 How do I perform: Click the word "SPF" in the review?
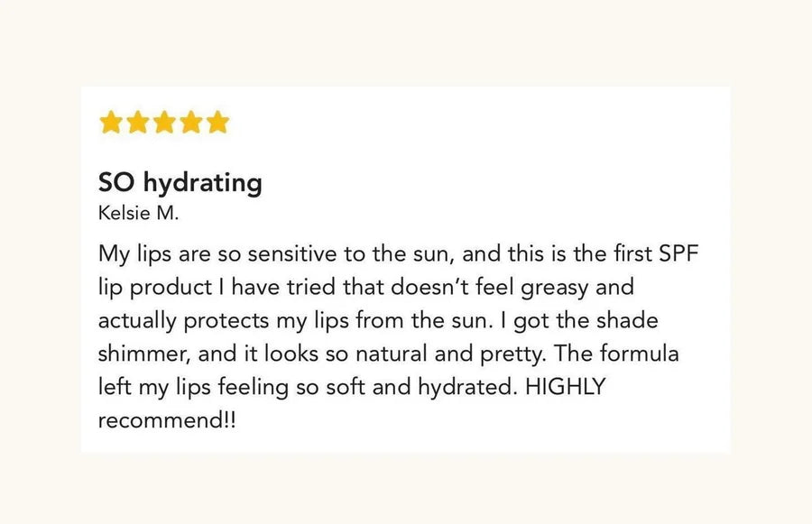tap(677, 254)
